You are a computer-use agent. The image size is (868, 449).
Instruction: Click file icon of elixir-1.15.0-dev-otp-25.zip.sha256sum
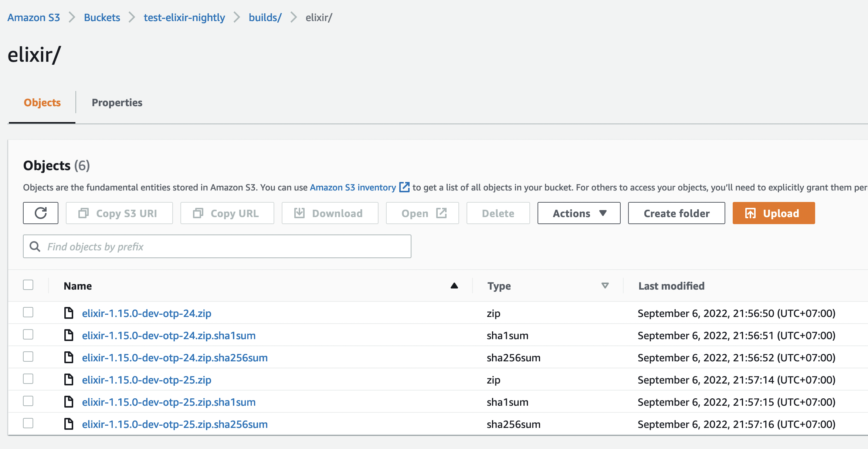(x=69, y=424)
